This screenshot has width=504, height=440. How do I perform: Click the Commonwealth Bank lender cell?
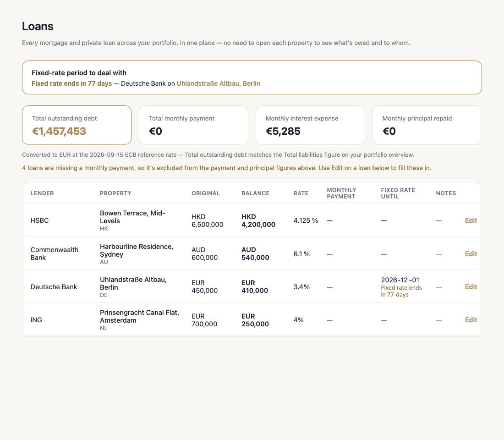coord(55,254)
